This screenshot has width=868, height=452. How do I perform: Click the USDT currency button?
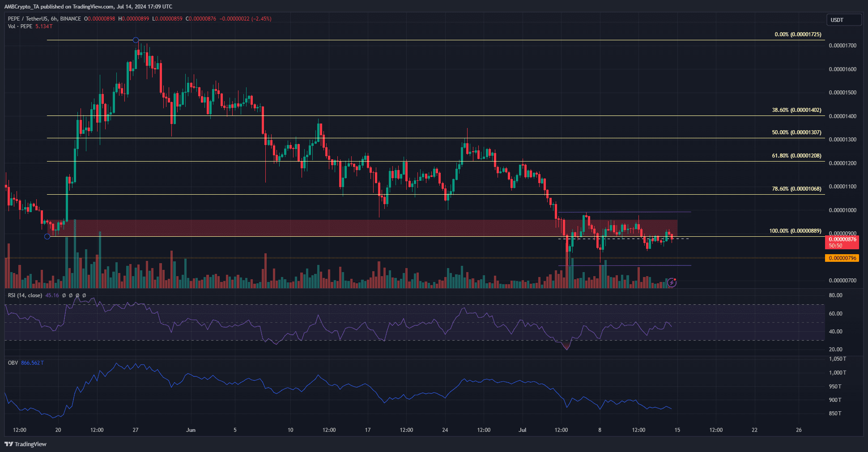coord(843,20)
